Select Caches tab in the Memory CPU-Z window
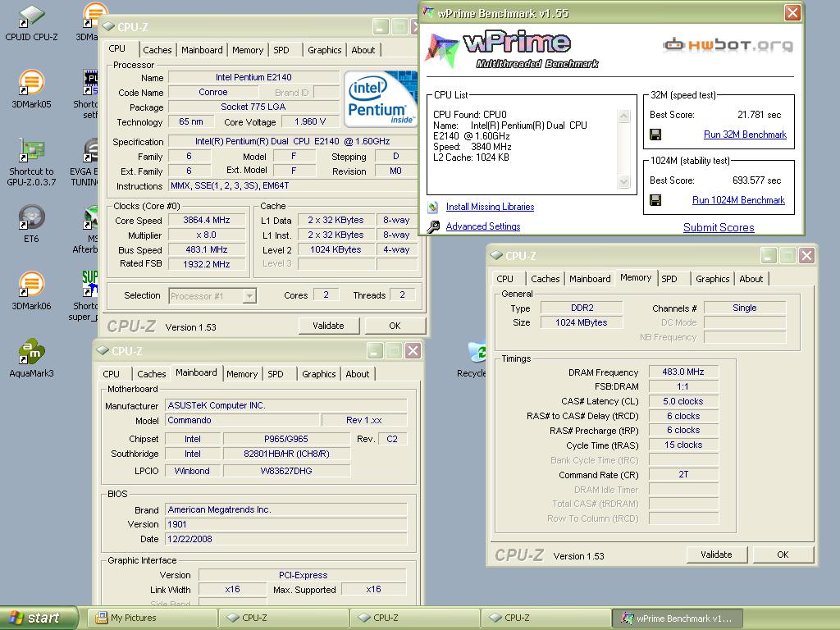840x630 pixels. 545,279
